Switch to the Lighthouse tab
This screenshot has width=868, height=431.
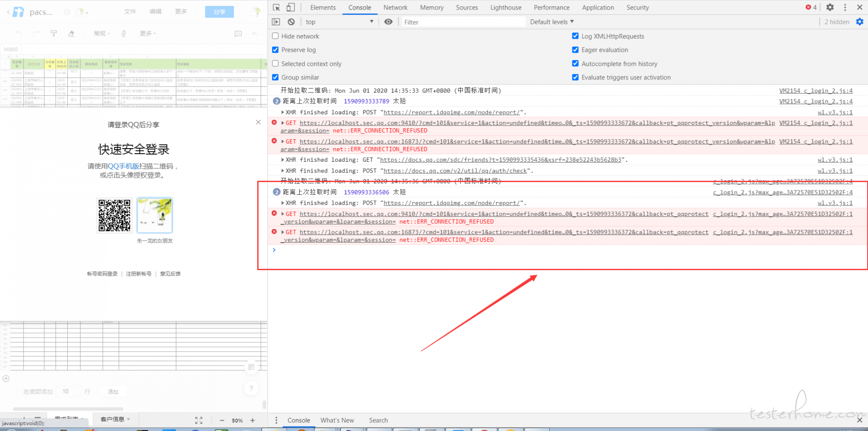[x=506, y=8]
